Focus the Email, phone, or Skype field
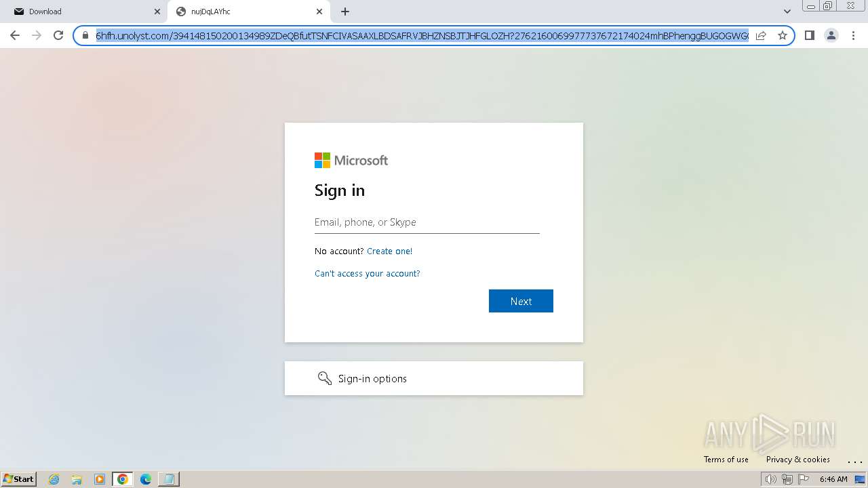 (x=427, y=222)
